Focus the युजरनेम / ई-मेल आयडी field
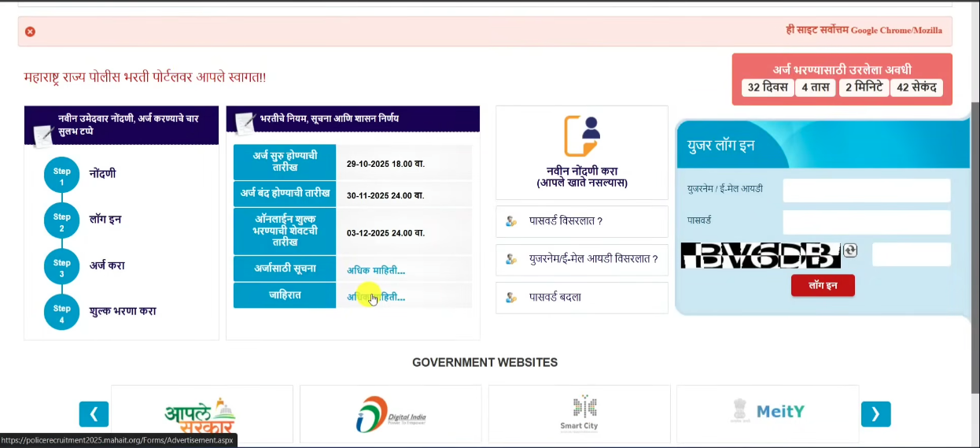 867,191
